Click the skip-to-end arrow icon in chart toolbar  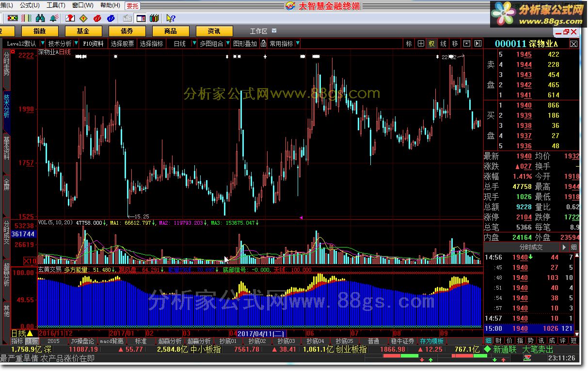pos(477,44)
